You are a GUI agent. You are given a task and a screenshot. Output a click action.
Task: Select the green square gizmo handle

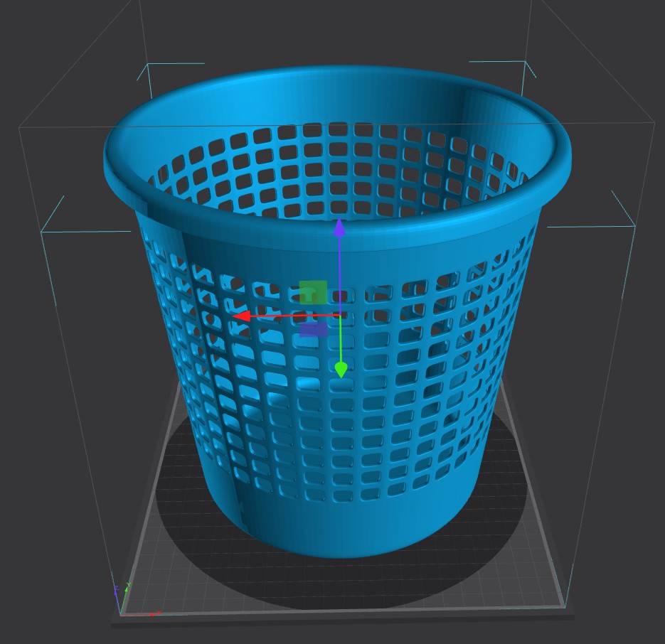[x=313, y=291]
